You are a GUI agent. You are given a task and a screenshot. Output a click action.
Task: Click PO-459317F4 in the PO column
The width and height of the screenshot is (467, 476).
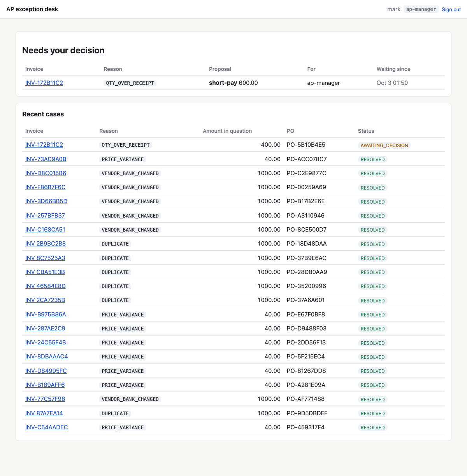[306, 427]
